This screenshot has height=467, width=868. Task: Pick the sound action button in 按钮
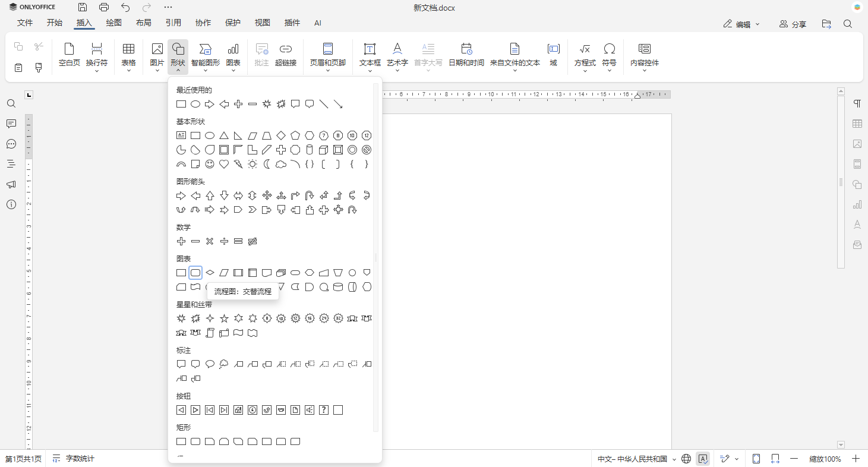(x=310, y=410)
